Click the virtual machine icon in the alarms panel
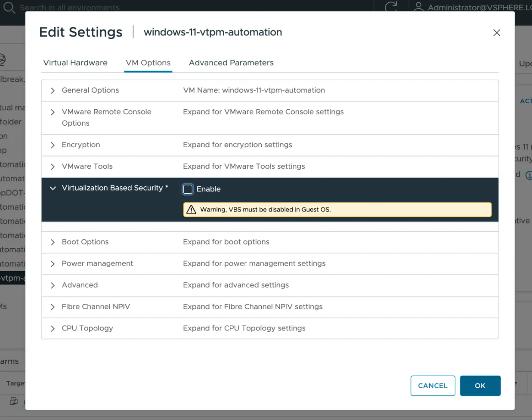 [x=13, y=401]
